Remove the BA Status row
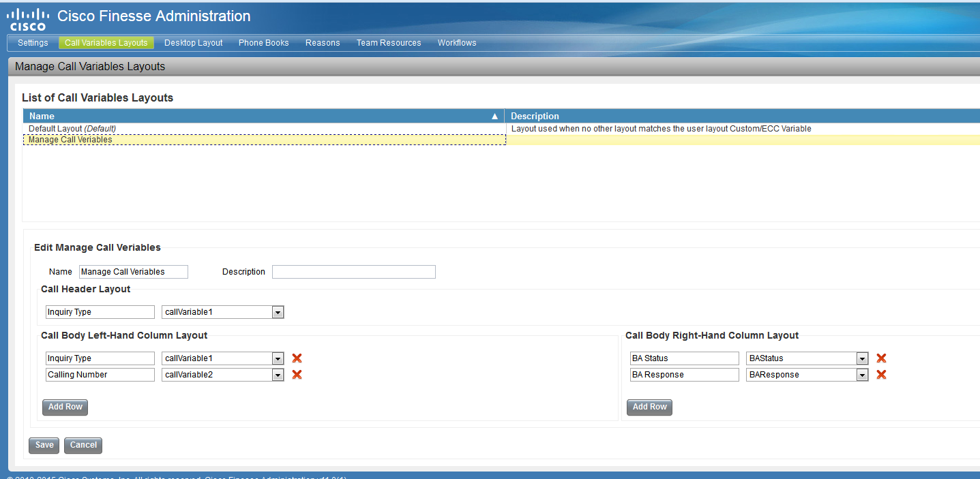This screenshot has height=479, width=980. point(881,358)
